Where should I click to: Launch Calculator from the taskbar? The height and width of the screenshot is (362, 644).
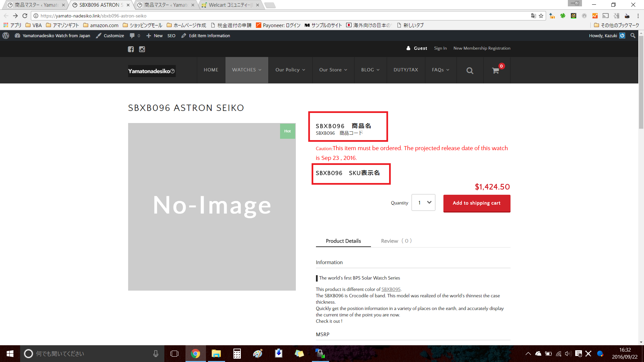click(x=237, y=354)
